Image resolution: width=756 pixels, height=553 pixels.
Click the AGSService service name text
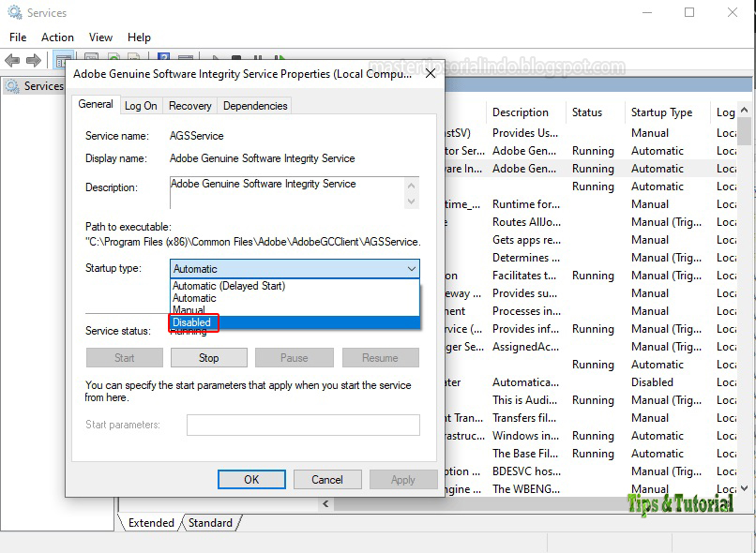[196, 136]
